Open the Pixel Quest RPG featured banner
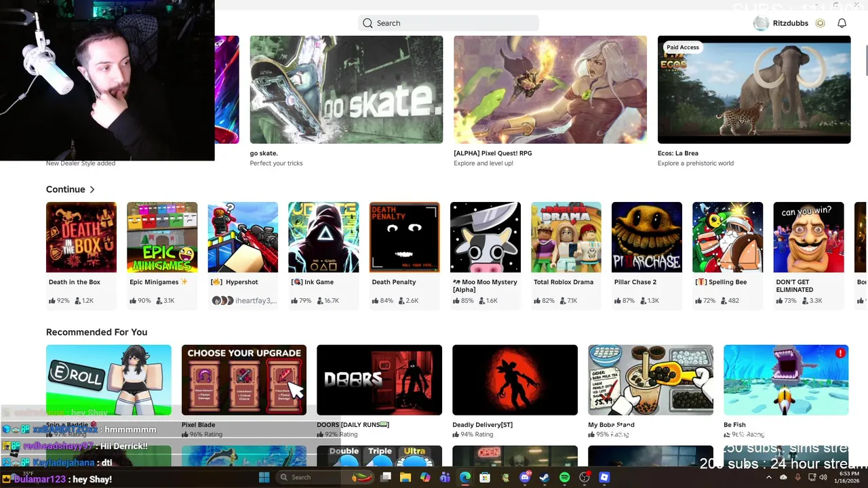Image resolution: width=868 pixels, height=488 pixels. pos(550,89)
